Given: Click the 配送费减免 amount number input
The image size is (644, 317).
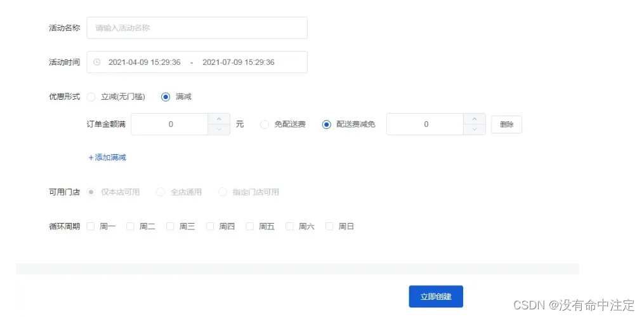Looking at the screenshot, I should [425, 124].
